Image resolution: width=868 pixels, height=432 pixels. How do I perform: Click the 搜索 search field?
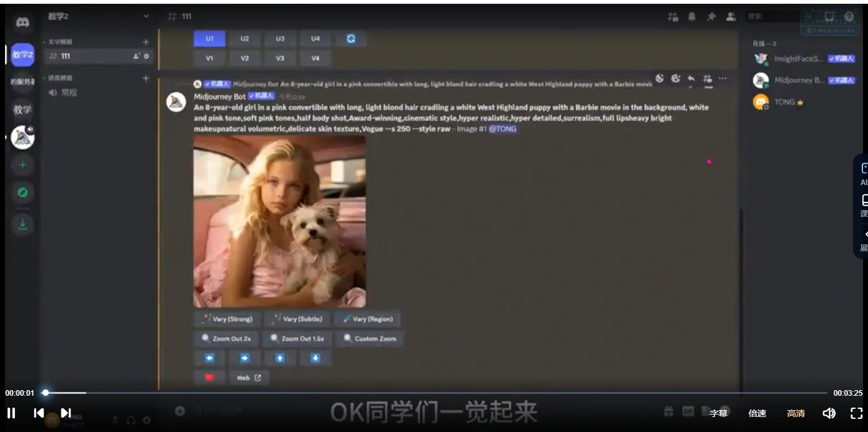[774, 17]
